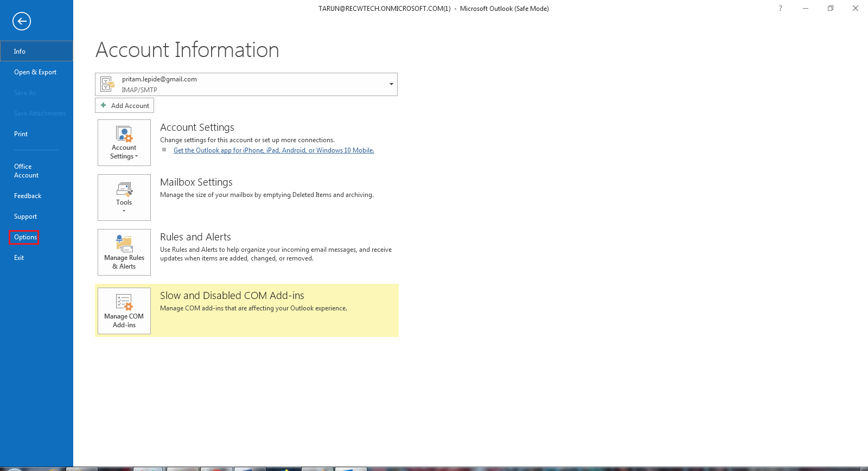This screenshot has width=868, height=471.
Task: Open the Tools mailbox cleanup button
Action: point(124,198)
